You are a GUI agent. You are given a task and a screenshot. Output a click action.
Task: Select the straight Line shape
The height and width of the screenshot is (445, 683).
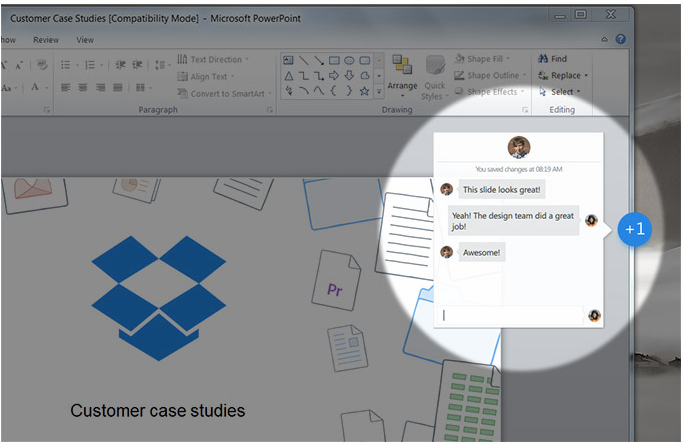[304, 61]
